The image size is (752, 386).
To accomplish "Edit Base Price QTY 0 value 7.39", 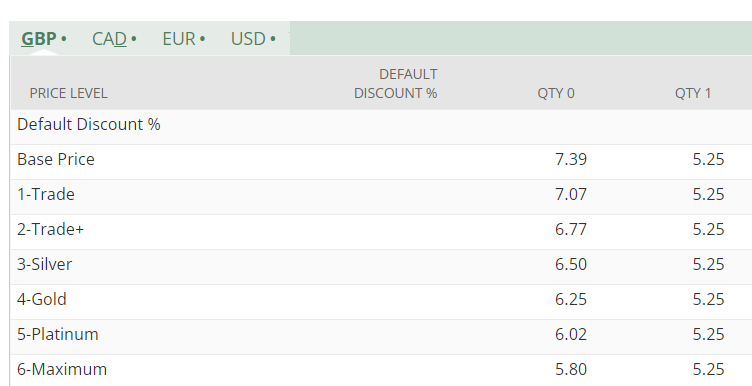I will [571, 159].
